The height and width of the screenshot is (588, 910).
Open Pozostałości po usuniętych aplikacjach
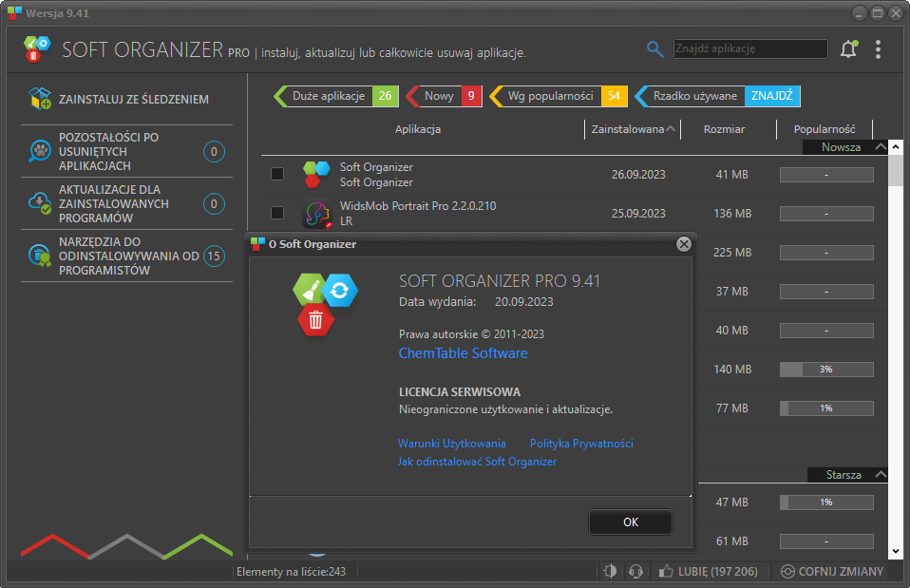click(x=126, y=151)
